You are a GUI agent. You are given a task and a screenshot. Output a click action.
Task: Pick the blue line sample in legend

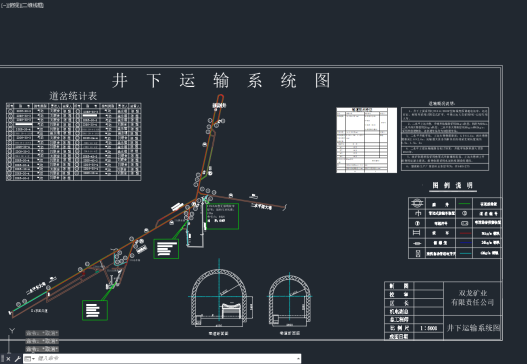pos(465,243)
